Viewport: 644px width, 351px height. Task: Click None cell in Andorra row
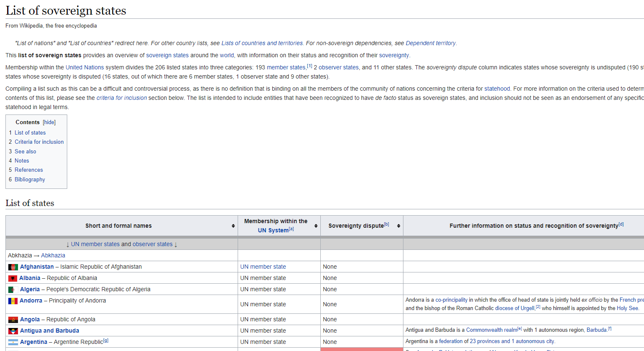click(362, 304)
